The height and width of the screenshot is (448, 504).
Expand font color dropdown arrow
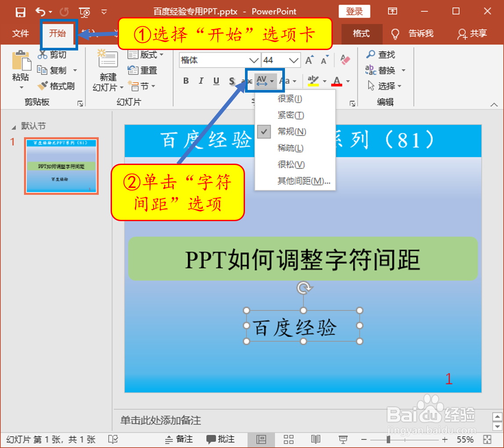(348, 81)
